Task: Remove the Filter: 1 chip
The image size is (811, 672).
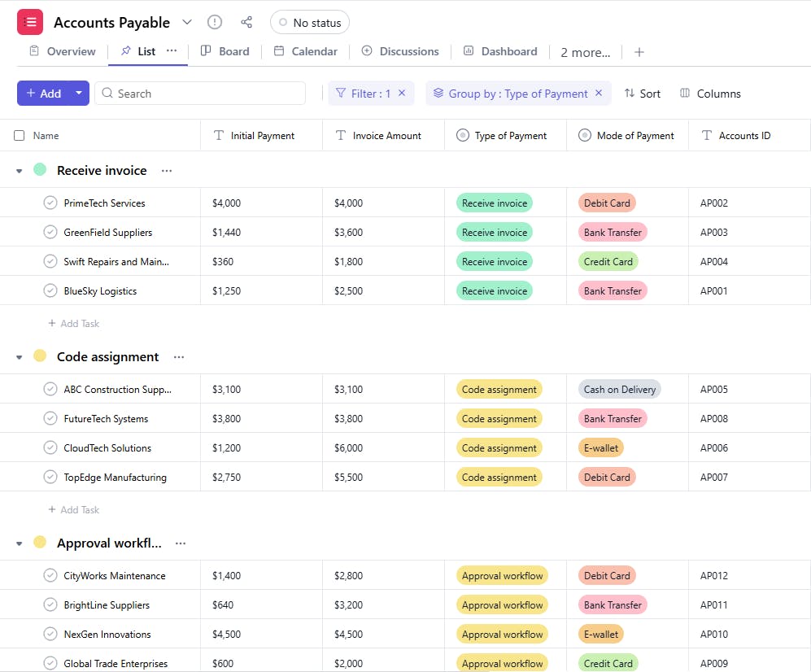Action: [402, 94]
